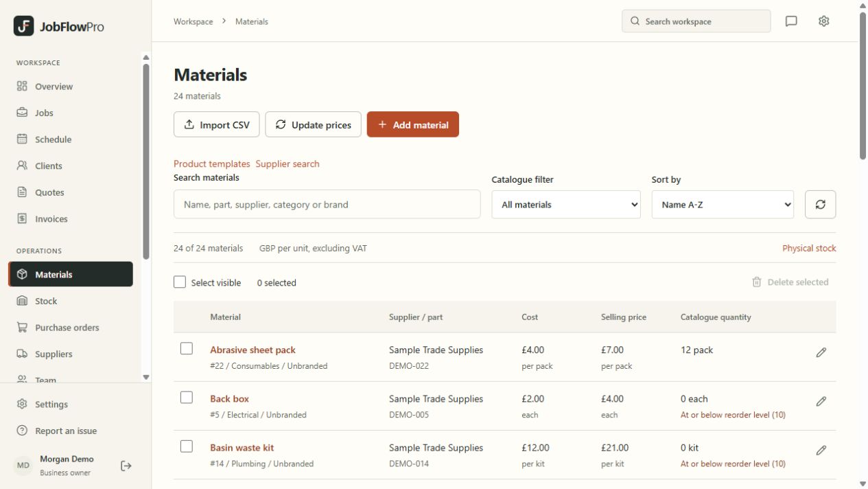Screen dimensions: 868x489
Task: Click the JobFlowPro logo icon
Action: point(23,26)
